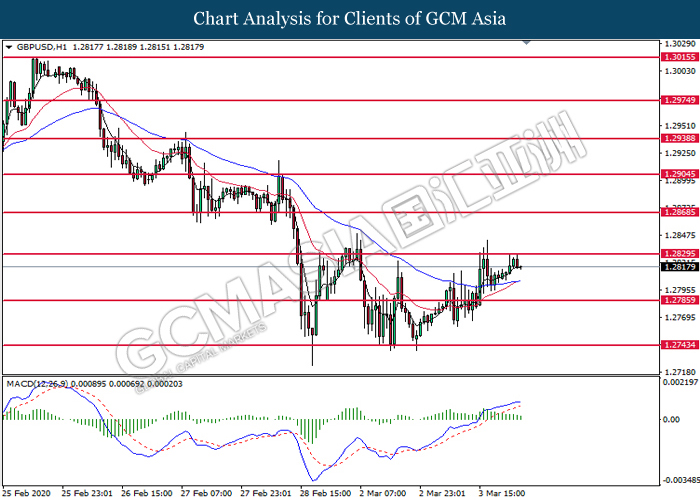The image size is (700, 500).
Task: Click the 1.30155 price level label
Action: [x=679, y=57]
